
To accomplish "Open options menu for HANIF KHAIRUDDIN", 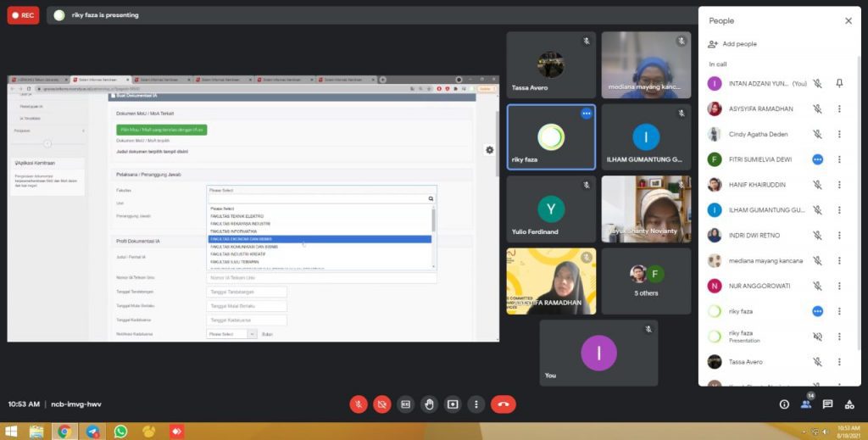I will tap(839, 185).
